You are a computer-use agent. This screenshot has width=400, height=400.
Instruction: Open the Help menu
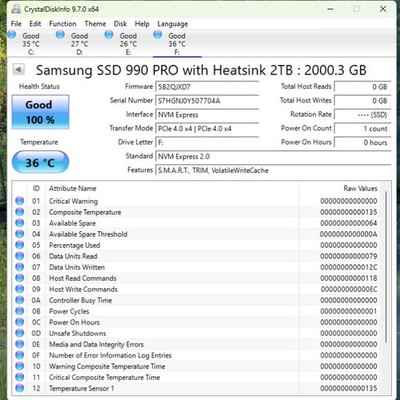(142, 24)
